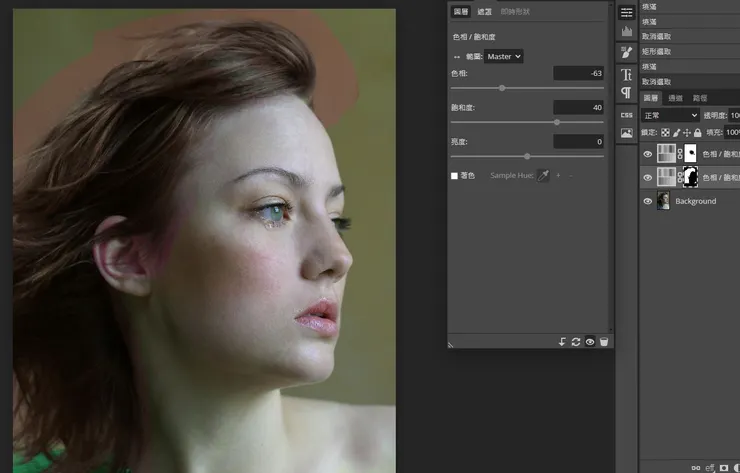The height and width of the screenshot is (473, 740).
Task: Click the trash icon in properties panel
Action: [604, 342]
